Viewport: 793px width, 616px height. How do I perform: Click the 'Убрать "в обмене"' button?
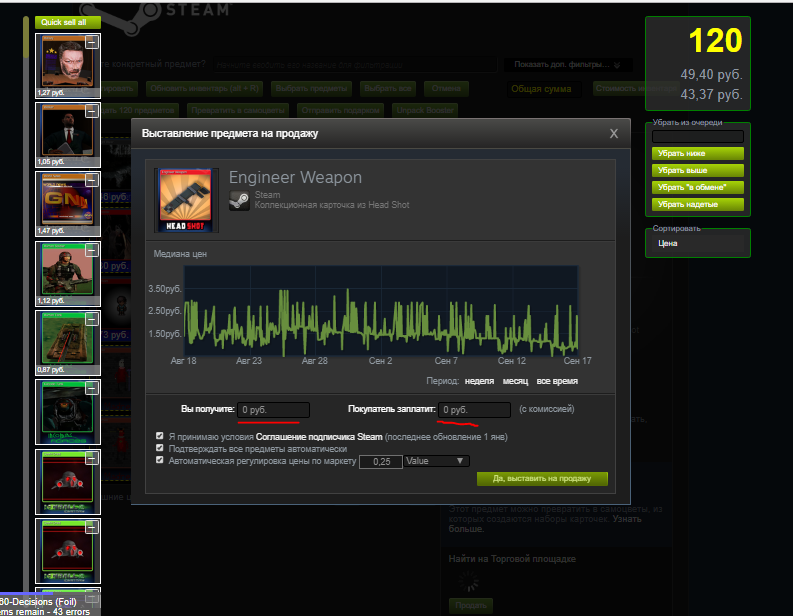tap(697, 188)
